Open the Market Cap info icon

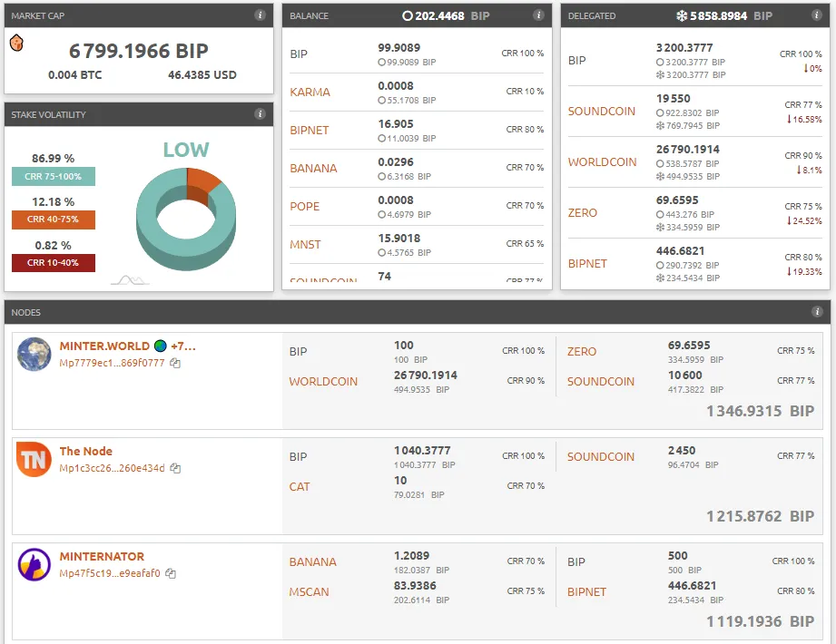coord(260,15)
